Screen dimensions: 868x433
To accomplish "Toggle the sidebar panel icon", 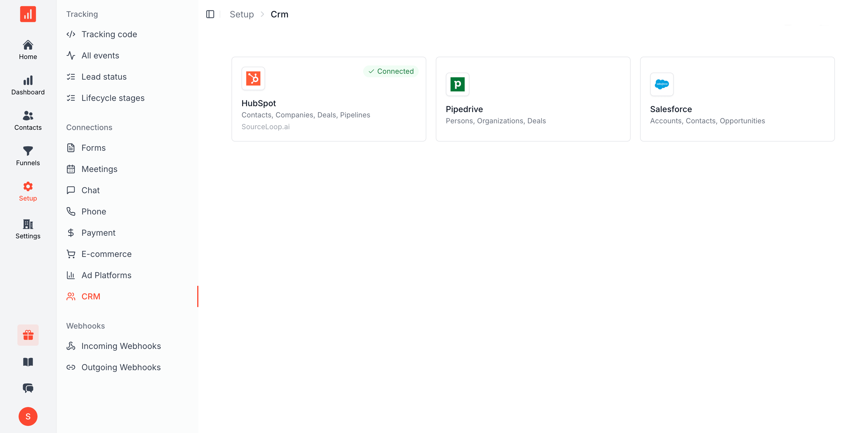I will point(210,14).
